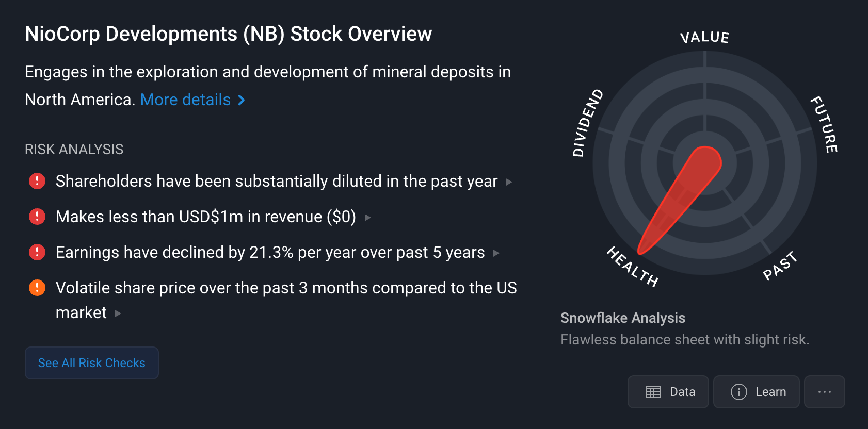Open the three-dots more options menu

tap(824, 392)
